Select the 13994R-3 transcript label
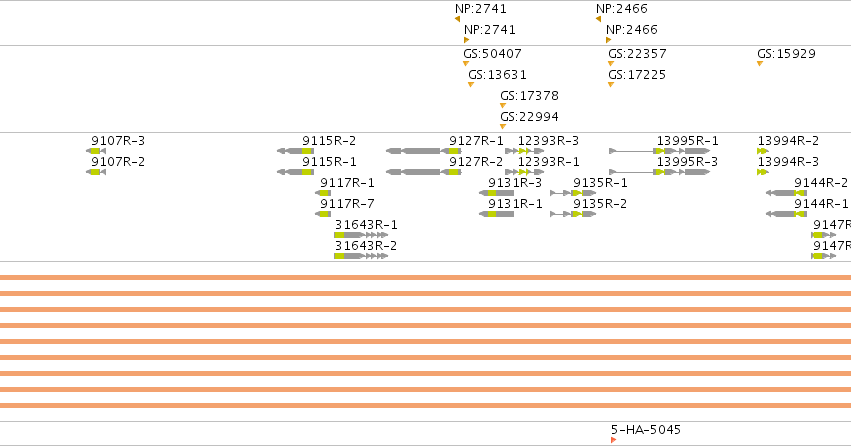Image resolution: width=851 pixels, height=446 pixels. pyautogui.click(x=788, y=162)
